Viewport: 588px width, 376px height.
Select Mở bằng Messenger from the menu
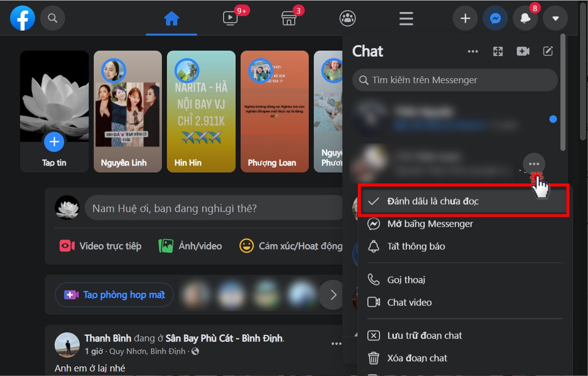point(430,224)
